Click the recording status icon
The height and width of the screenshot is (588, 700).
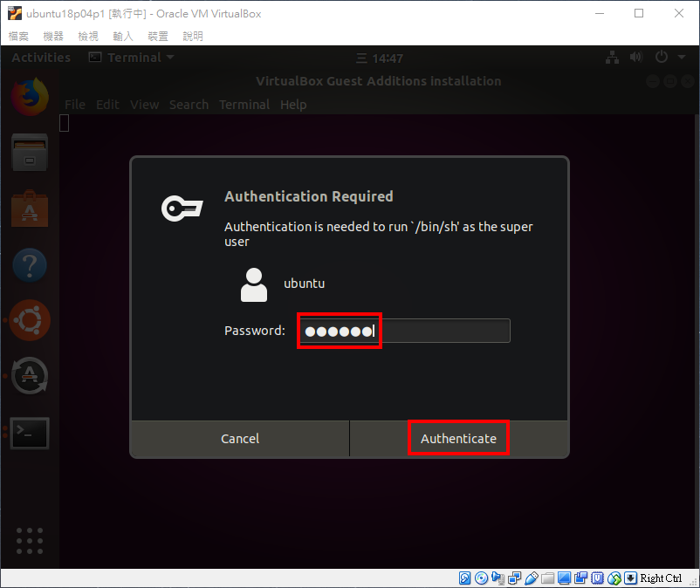pyautogui.click(x=580, y=578)
